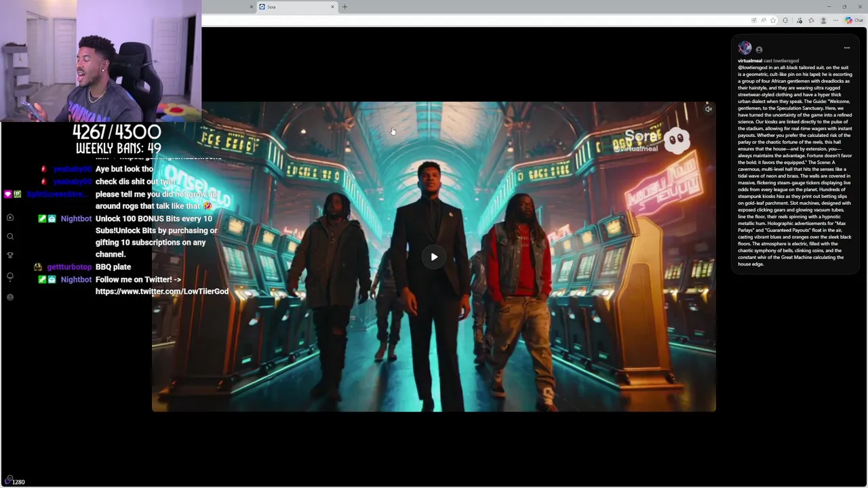Image resolution: width=868 pixels, height=488 pixels.
Task: Click the gray cast user icon
Action: point(759,49)
